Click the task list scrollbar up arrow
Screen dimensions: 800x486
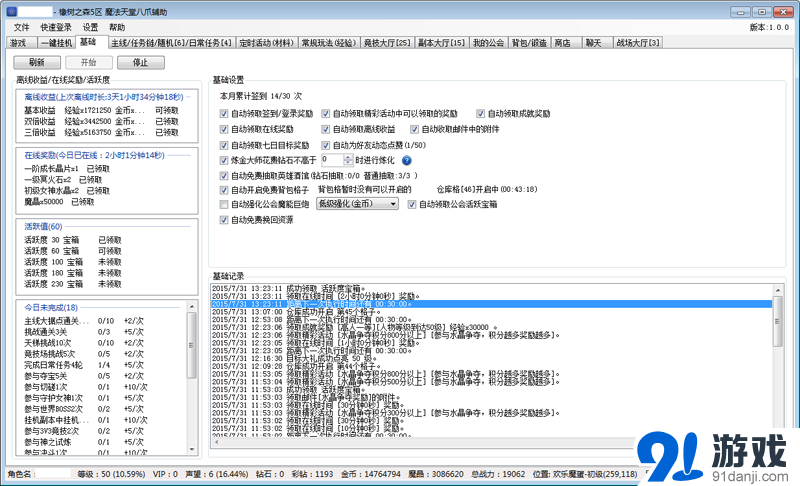click(x=192, y=306)
